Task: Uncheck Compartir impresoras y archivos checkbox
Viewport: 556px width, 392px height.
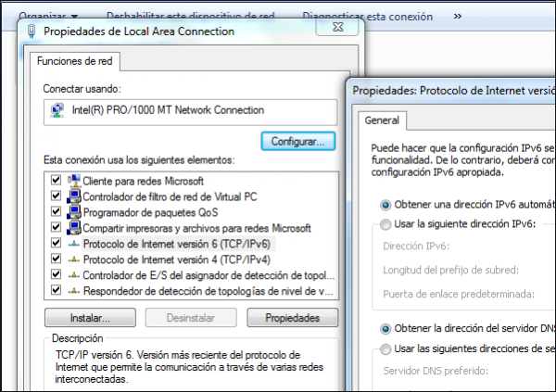Action: 56,227
